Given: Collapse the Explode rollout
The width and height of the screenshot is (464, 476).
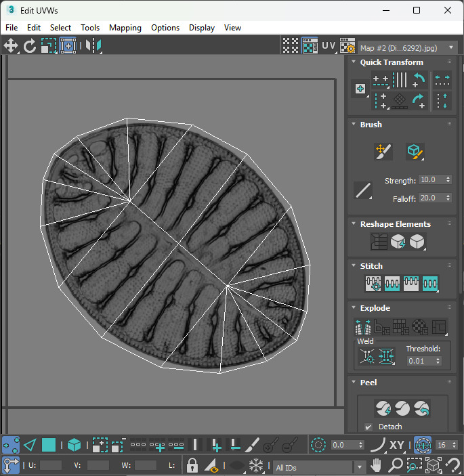Looking at the screenshot, I should pyautogui.click(x=354, y=307).
